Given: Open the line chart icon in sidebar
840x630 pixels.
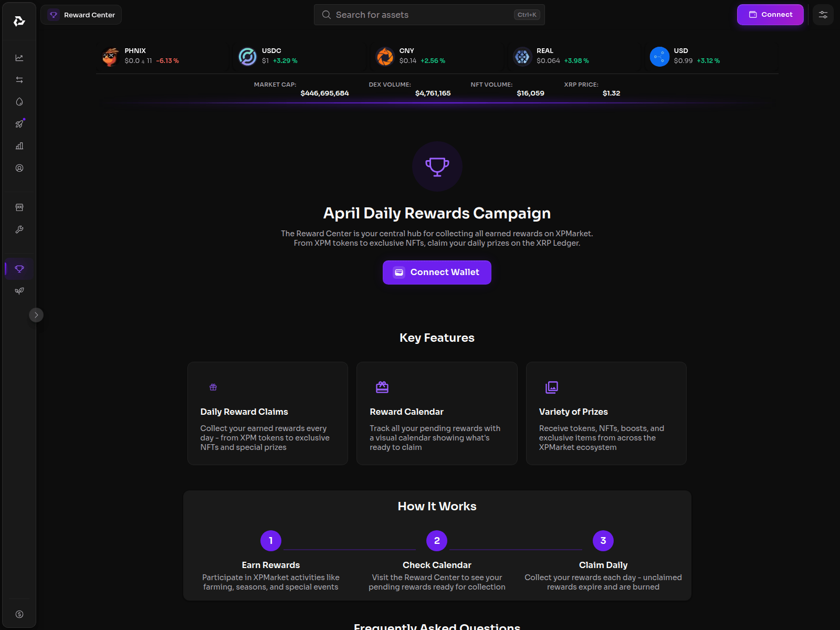Looking at the screenshot, I should 19,58.
